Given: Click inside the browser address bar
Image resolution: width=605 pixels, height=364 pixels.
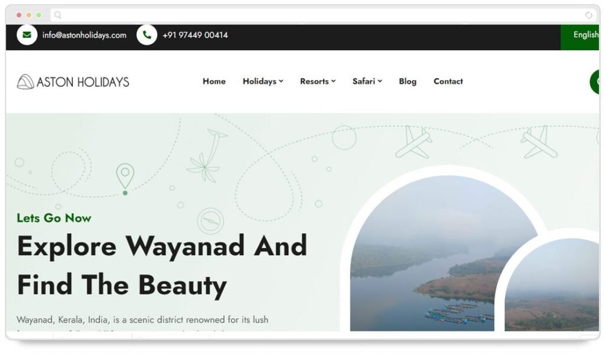Looking at the screenshot, I should (321, 15).
